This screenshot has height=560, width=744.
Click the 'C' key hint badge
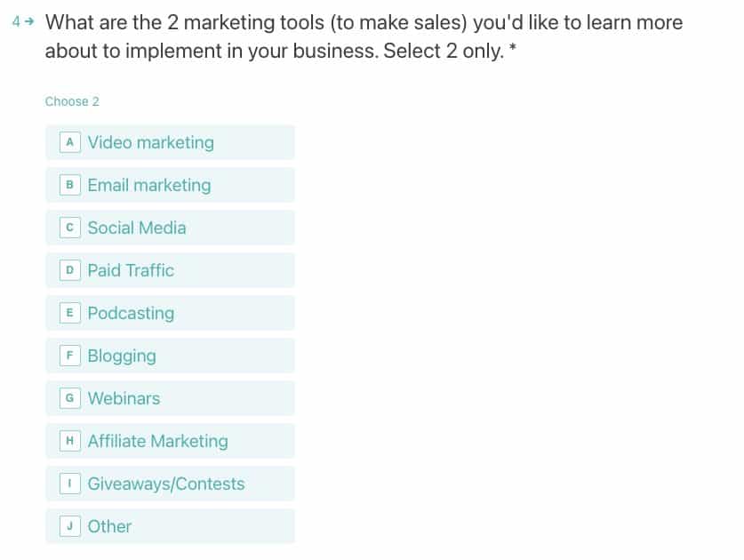(x=69, y=228)
